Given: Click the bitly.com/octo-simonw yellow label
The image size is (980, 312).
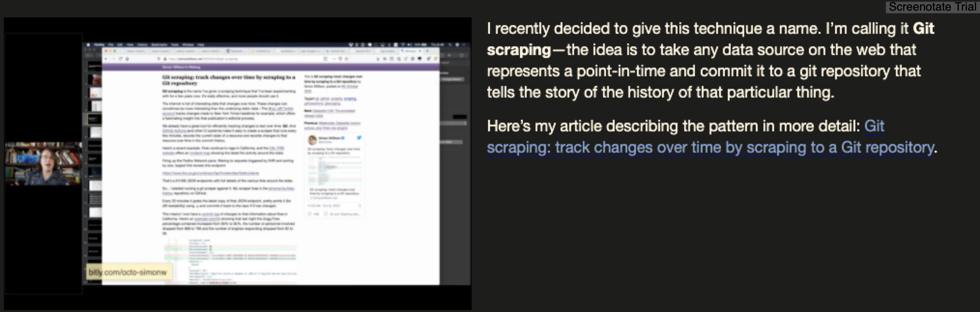Looking at the screenshot, I should click(x=128, y=272).
